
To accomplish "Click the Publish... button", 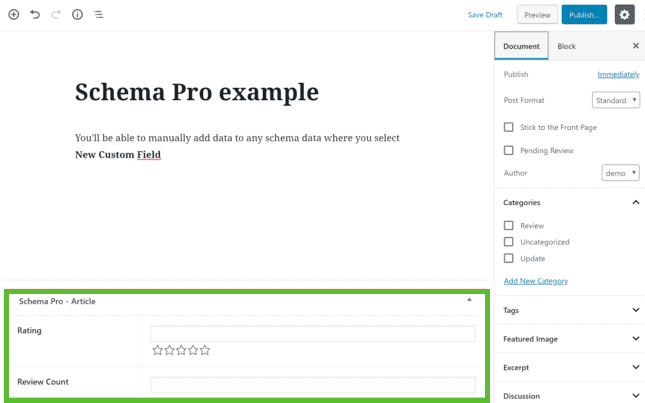I will (x=584, y=15).
